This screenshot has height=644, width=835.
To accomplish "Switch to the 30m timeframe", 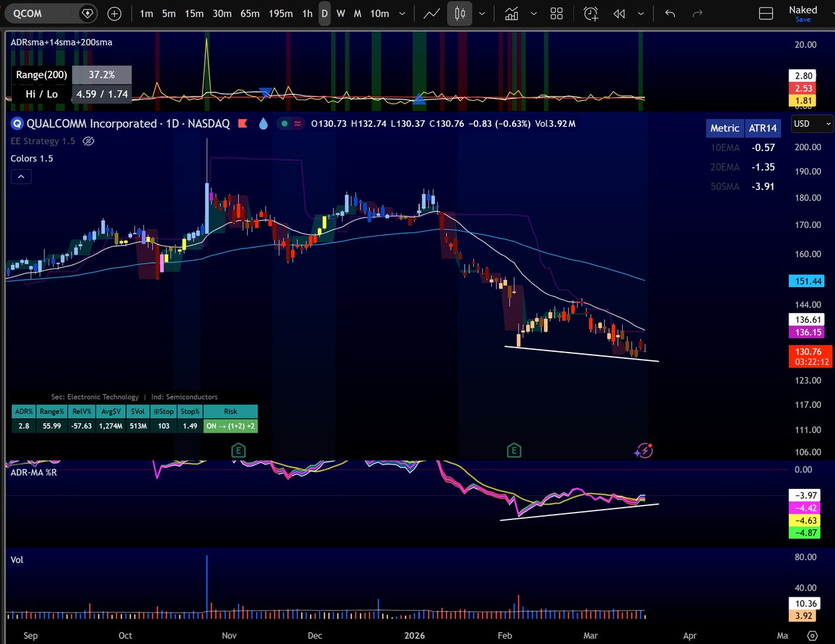I will [x=222, y=13].
